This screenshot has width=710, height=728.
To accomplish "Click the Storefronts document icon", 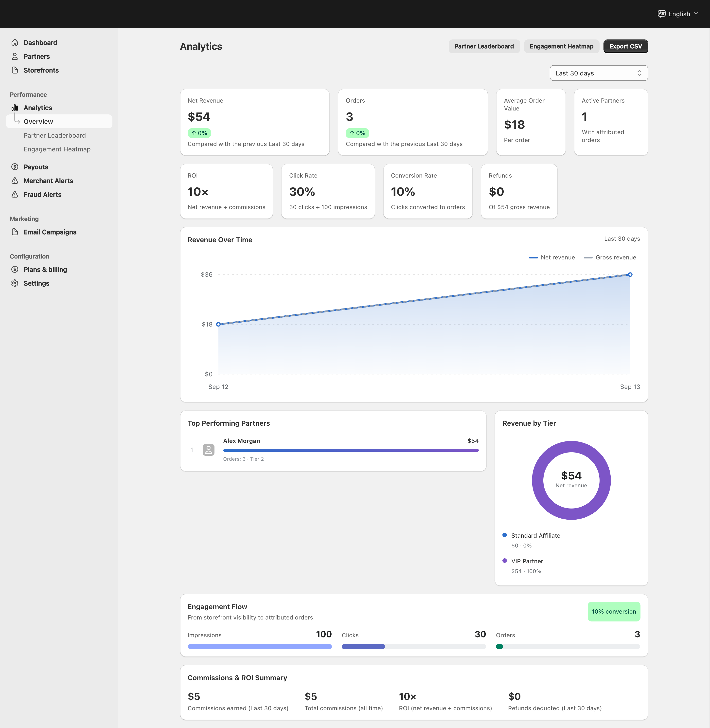I will pyautogui.click(x=15, y=70).
